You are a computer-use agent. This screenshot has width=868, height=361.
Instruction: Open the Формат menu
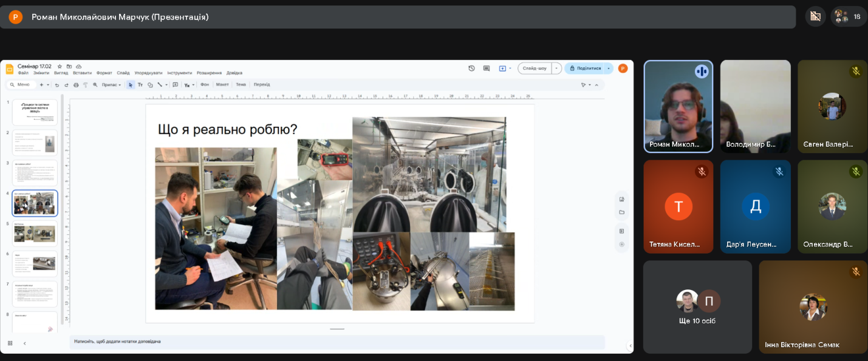click(104, 73)
